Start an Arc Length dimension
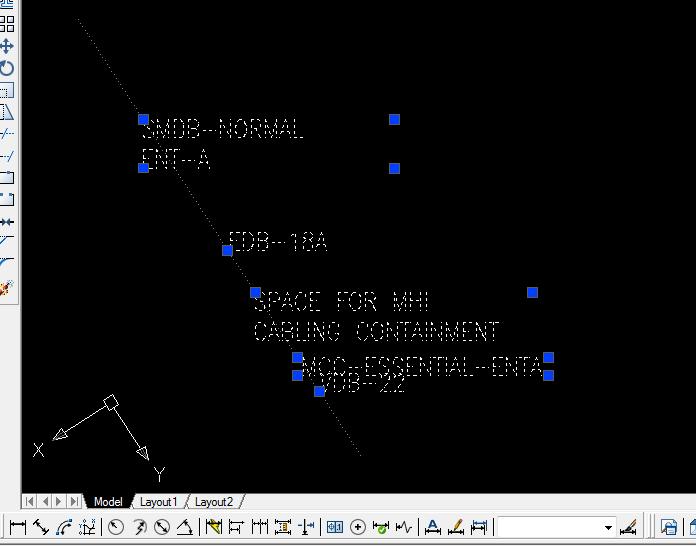 pos(64,527)
